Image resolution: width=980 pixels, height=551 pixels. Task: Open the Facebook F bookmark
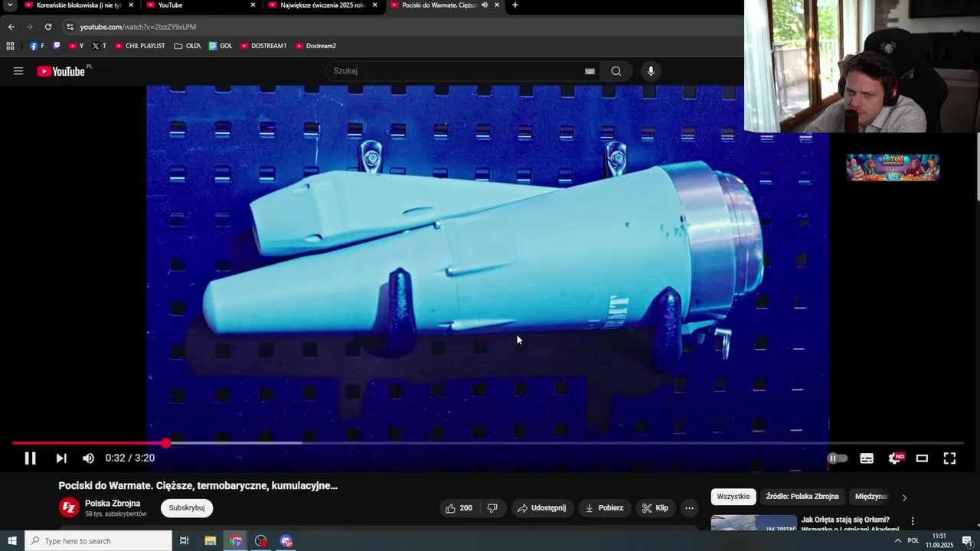36,46
